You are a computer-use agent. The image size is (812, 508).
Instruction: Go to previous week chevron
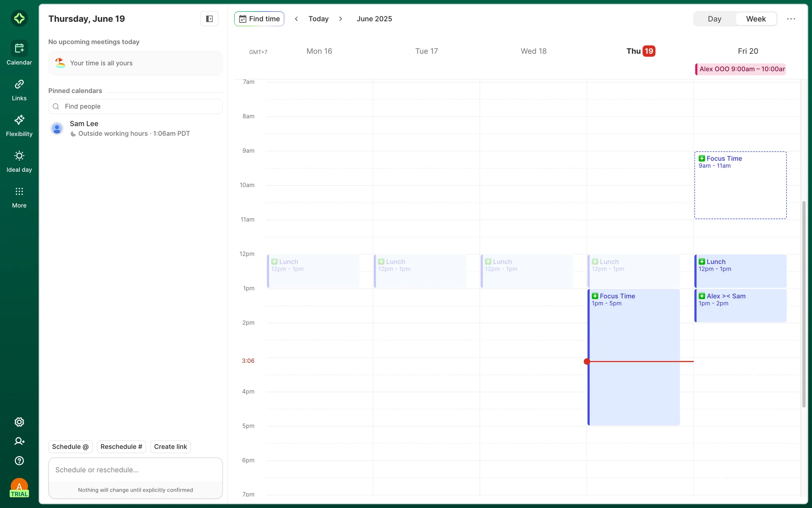pos(296,19)
